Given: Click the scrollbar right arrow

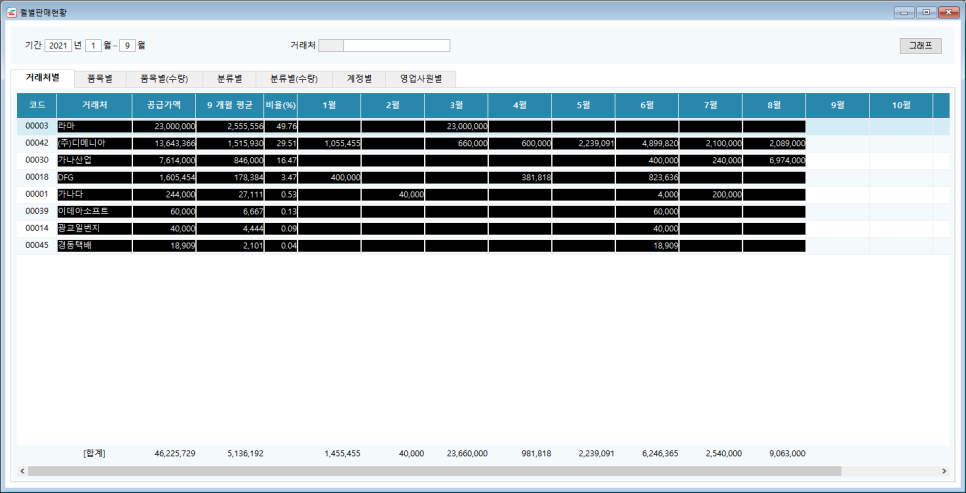Looking at the screenshot, I should coord(944,471).
